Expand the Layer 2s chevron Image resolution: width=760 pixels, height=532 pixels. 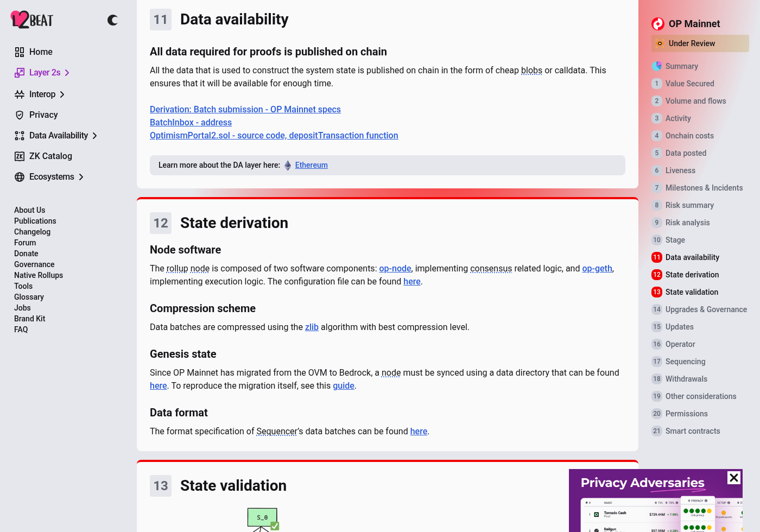click(67, 73)
